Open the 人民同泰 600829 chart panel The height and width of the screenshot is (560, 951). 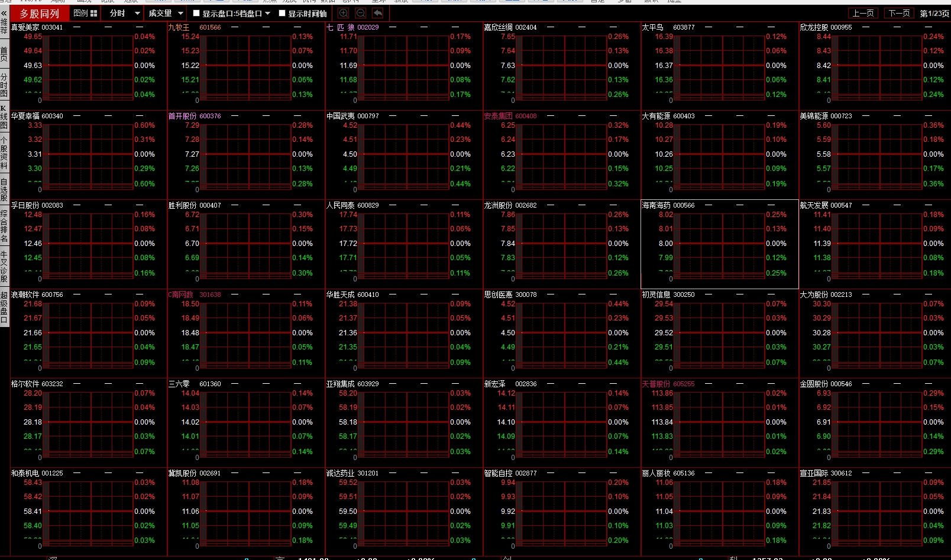(404, 244)
